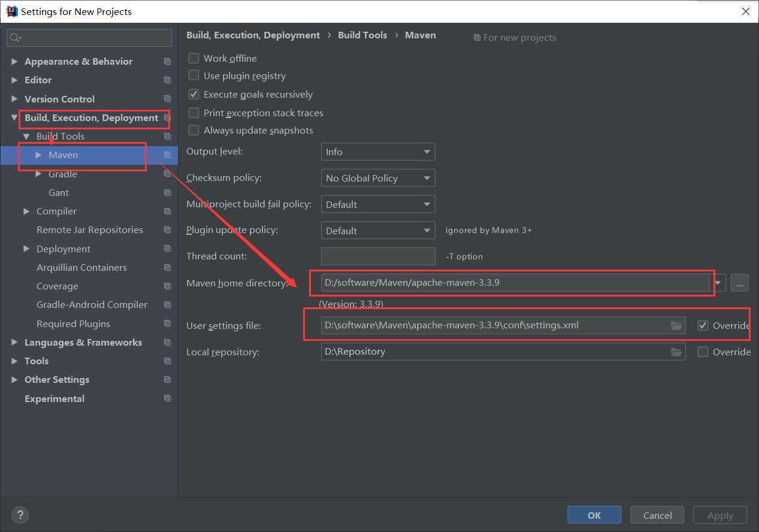Screen dimensions: 759x532
Task: Open the Checksum policy dropdown
Action: 378,178
